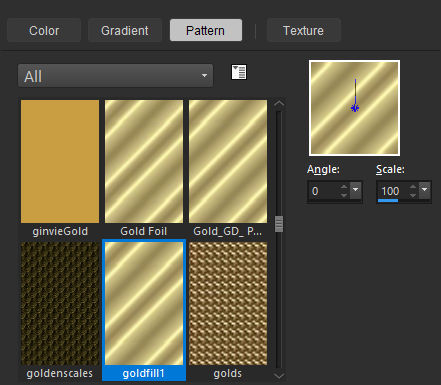Click the pattern list scrollbar handle
The height and width of the screenshot is (385, 441).
click(279, 224)
